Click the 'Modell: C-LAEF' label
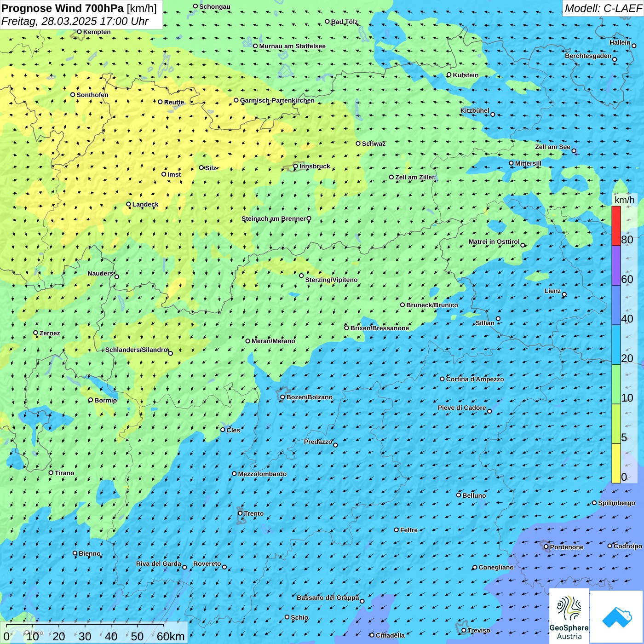 tap(603, 8)
